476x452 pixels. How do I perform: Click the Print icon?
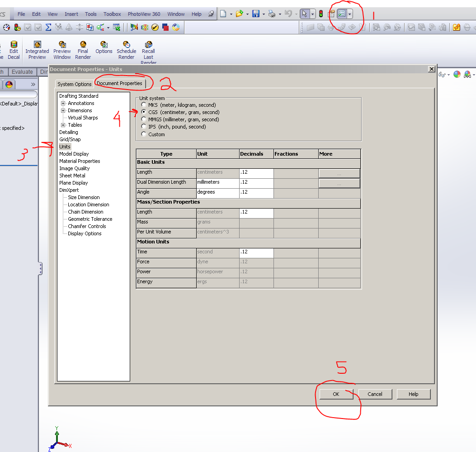[272, 14]
